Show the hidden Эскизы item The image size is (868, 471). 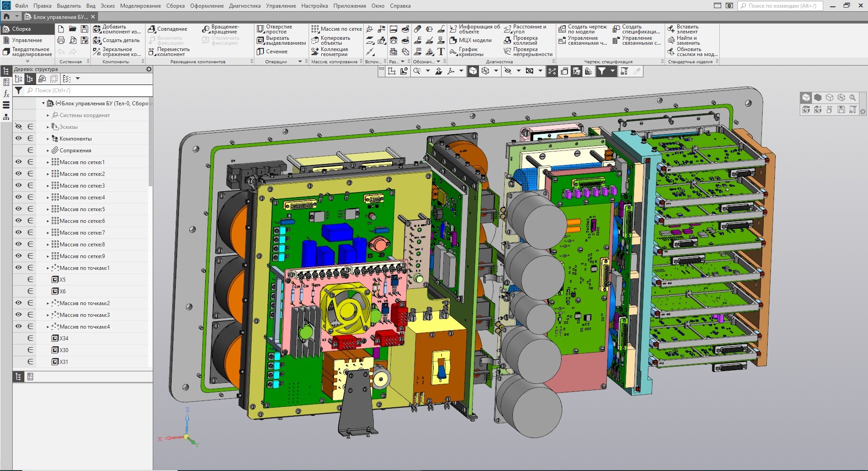[19, 127]
